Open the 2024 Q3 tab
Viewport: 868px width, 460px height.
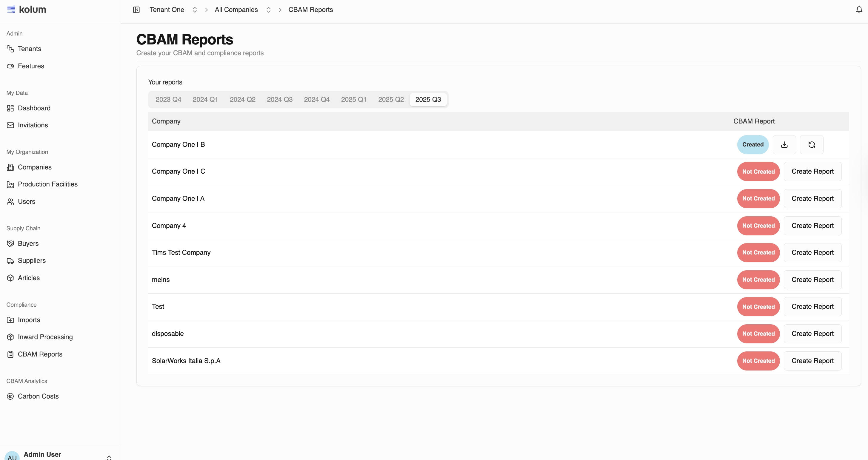click(280, 99)
